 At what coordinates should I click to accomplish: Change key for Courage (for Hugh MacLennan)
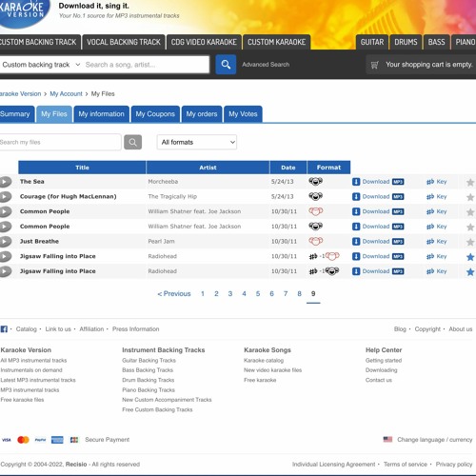click(437, 196)
